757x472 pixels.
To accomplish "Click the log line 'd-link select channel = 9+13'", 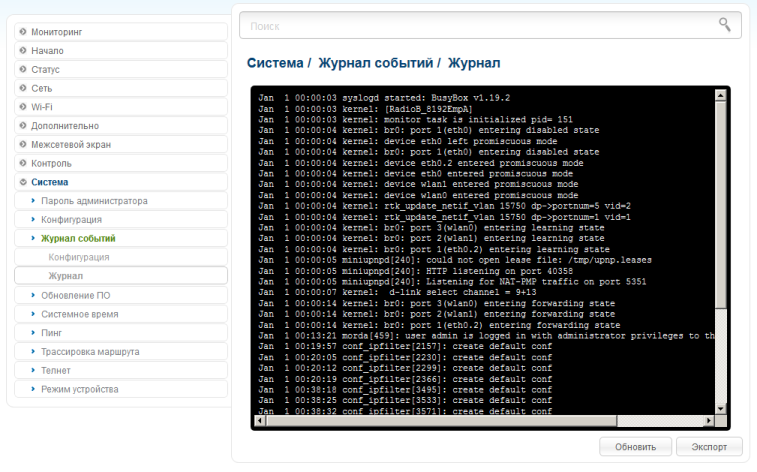I will tap(397, 292).
